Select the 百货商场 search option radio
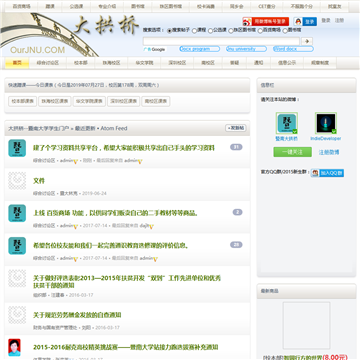Screen dimensions: 360x360 (x=260, y=31)
